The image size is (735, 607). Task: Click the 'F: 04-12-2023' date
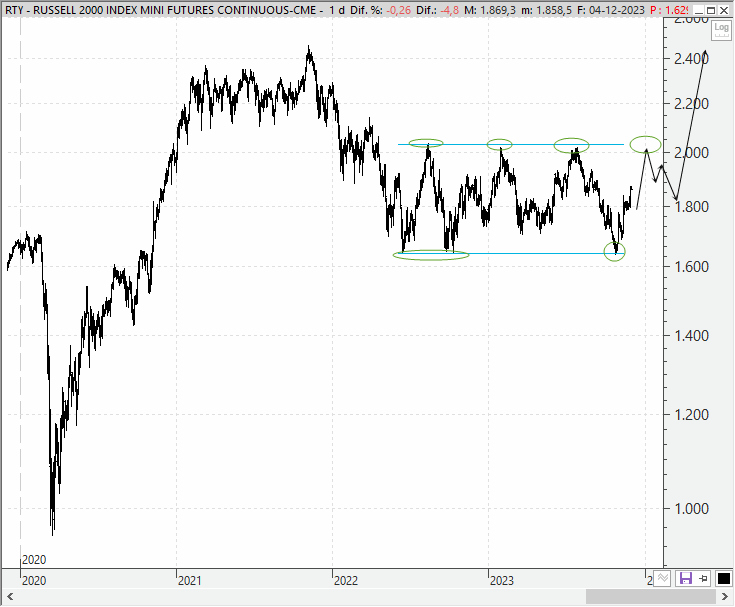coord(611,10)
